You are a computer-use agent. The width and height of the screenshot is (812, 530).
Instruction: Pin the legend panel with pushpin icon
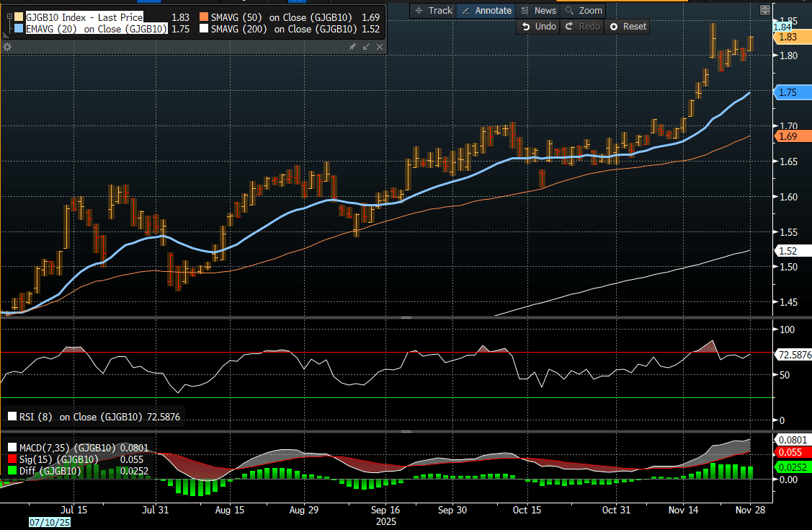click(x=352, y=47)
